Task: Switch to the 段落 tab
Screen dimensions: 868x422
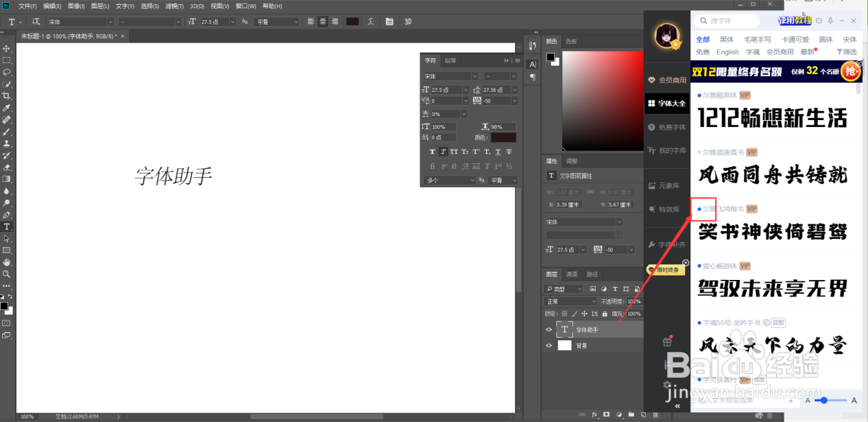Action: pyautogui.click(x=450, y=60)
